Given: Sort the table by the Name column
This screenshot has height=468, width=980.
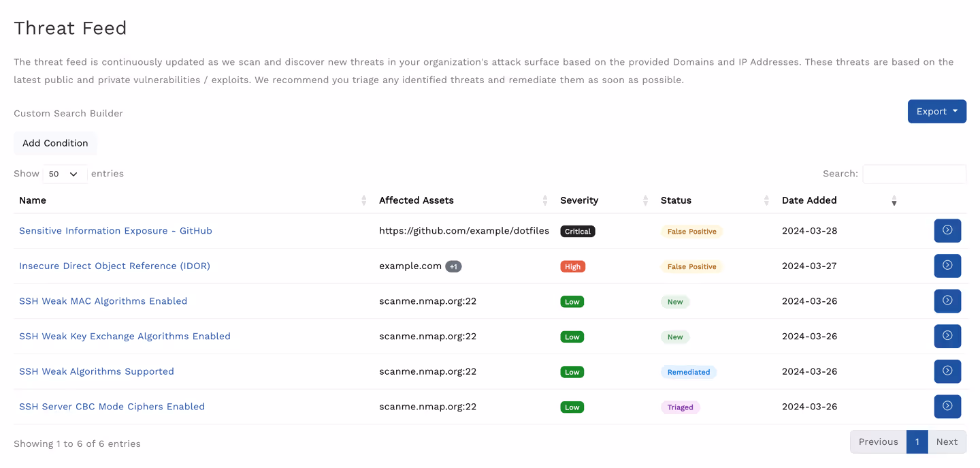Looking at the screenshot, I should (363, 200).
